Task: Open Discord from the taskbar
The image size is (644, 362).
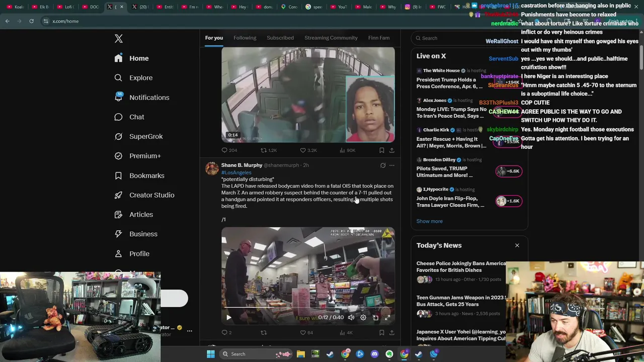Action: click(x=374, y=354)
